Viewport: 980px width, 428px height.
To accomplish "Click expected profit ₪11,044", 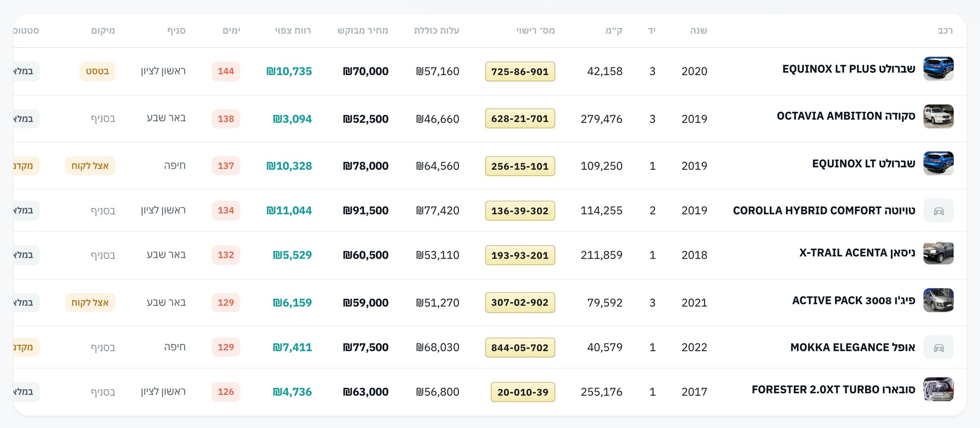I will click(x=289, y=211).
